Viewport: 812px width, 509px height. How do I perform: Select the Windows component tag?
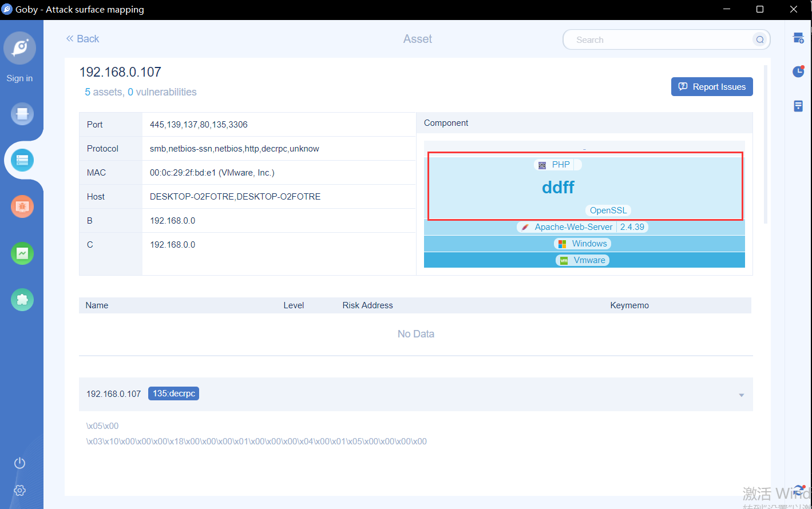point(583,244)
